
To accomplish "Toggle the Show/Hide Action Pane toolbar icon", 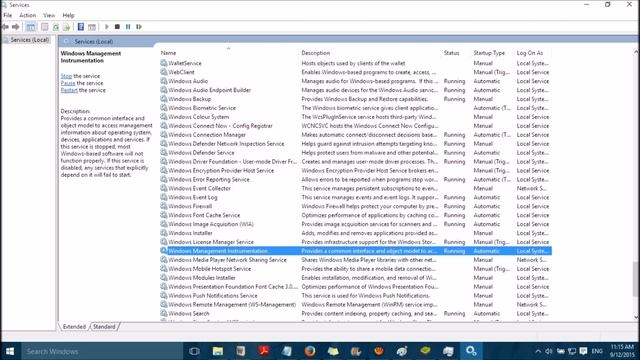I will pyautogui.click(x=92, y=27).
